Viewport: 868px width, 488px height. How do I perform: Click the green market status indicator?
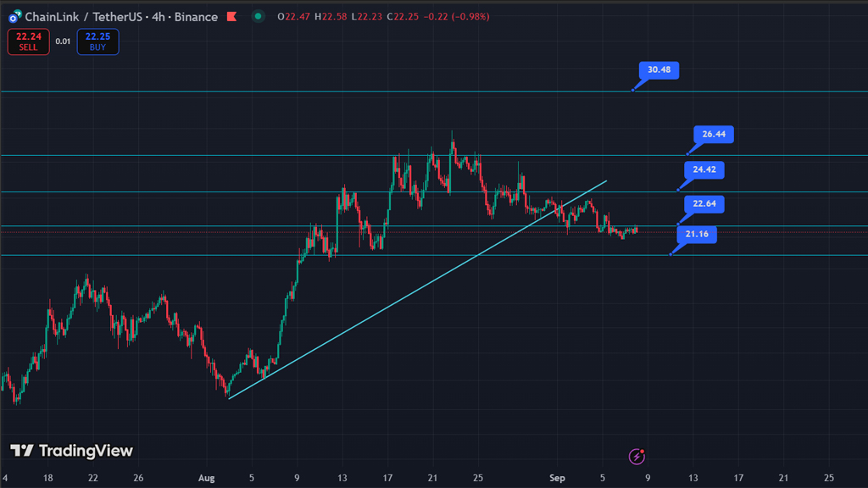pos(258,17)
